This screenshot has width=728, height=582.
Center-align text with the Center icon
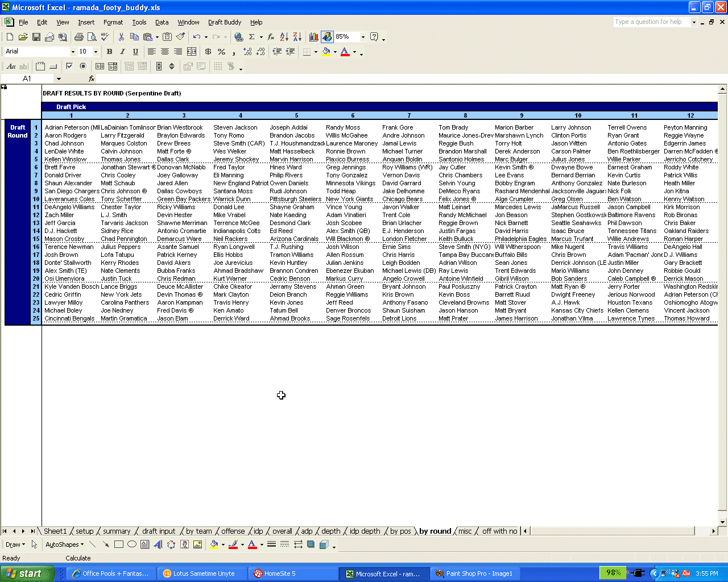click(x=165, y=52)
